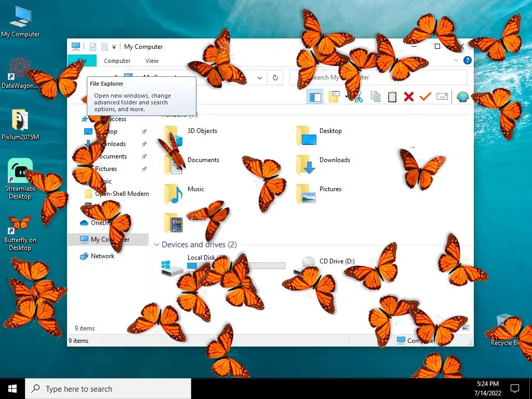Open the Desktop folder icon
This screenshot has width=532, height=399.
point(307,136)
